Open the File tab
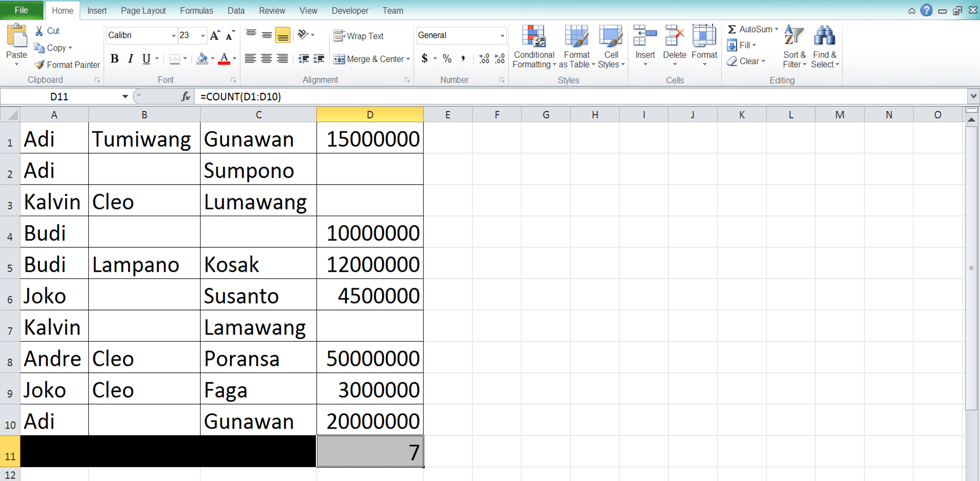The width and height of the screenshot is (980, 481). point(21,10)
